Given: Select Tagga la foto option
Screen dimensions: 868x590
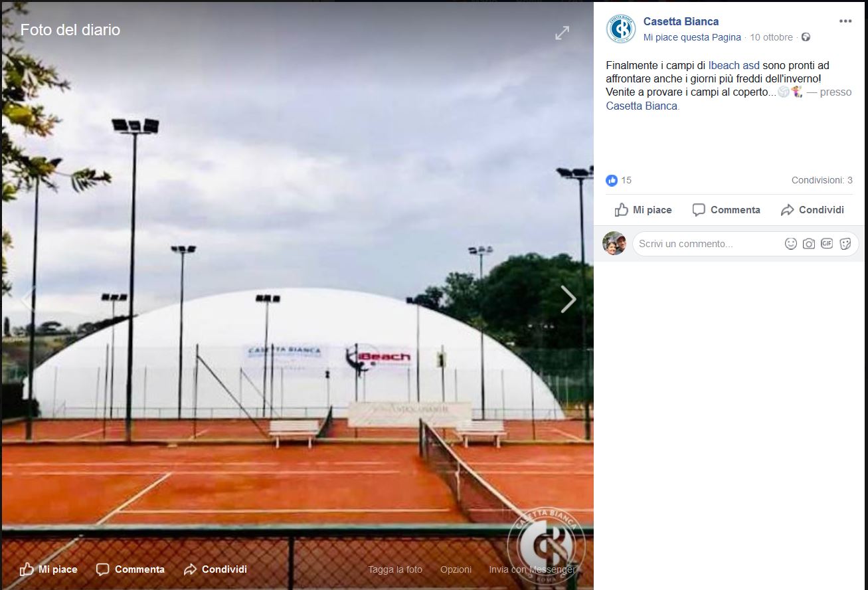Looking at the screenshot, I should [x=395, y=569].
